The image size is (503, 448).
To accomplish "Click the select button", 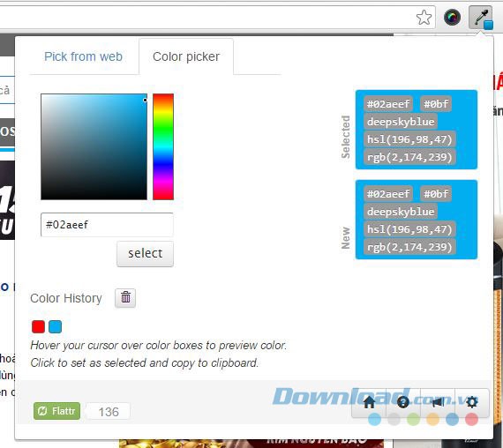I will tap(146, 254).
